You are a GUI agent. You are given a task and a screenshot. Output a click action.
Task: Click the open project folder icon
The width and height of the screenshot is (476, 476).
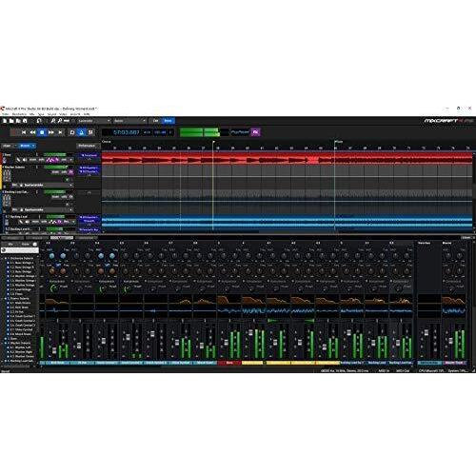coord(11,121)
